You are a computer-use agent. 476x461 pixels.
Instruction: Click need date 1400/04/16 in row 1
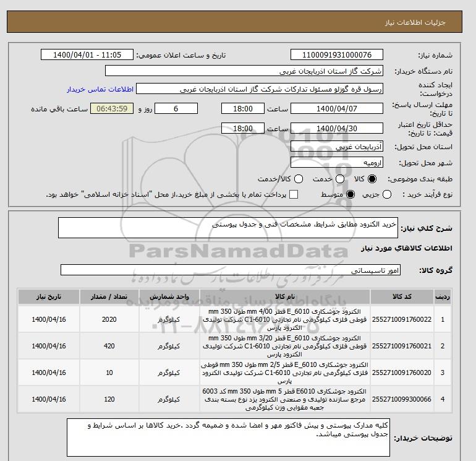tap(49, 319)
